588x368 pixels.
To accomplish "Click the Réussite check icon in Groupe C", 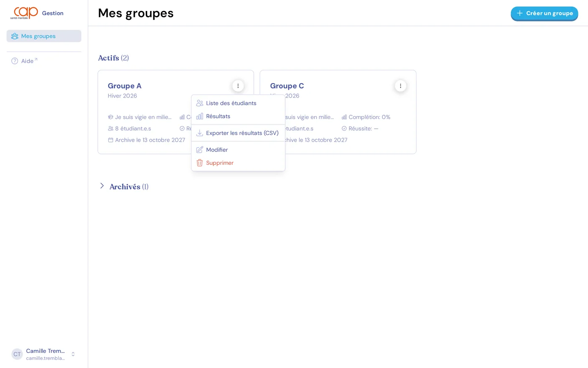I will point(344,129).
